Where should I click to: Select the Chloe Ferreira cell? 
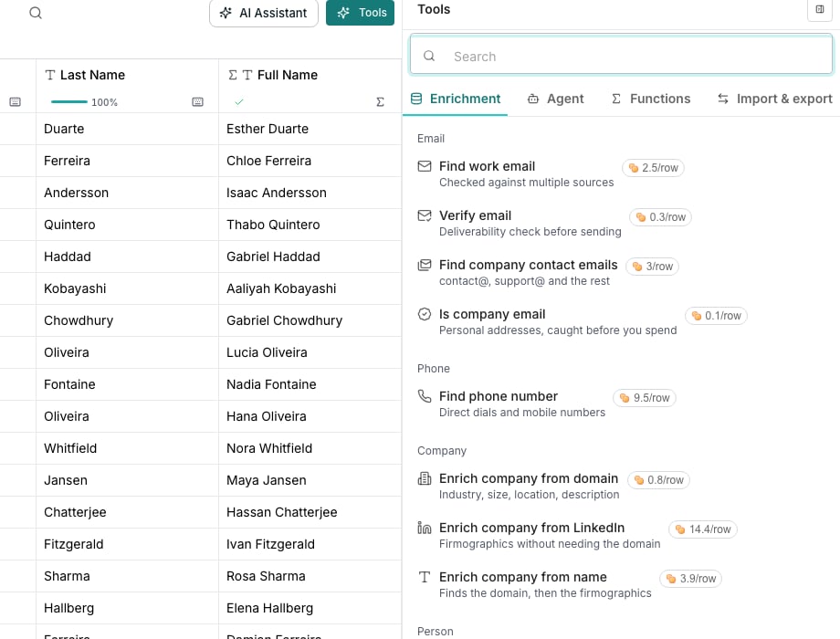coord(310,161)
